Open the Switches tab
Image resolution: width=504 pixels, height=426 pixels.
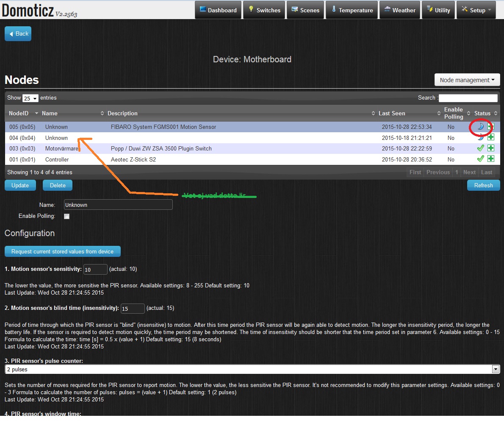pyautogui.click(x=264, y=10)
